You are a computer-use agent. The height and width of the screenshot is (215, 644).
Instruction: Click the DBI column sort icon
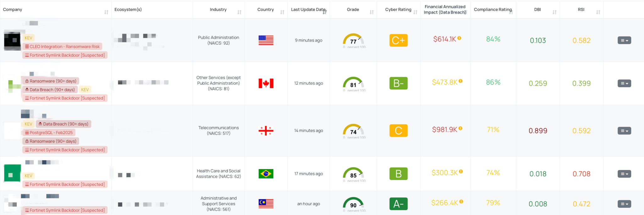[x=554, y=12]
